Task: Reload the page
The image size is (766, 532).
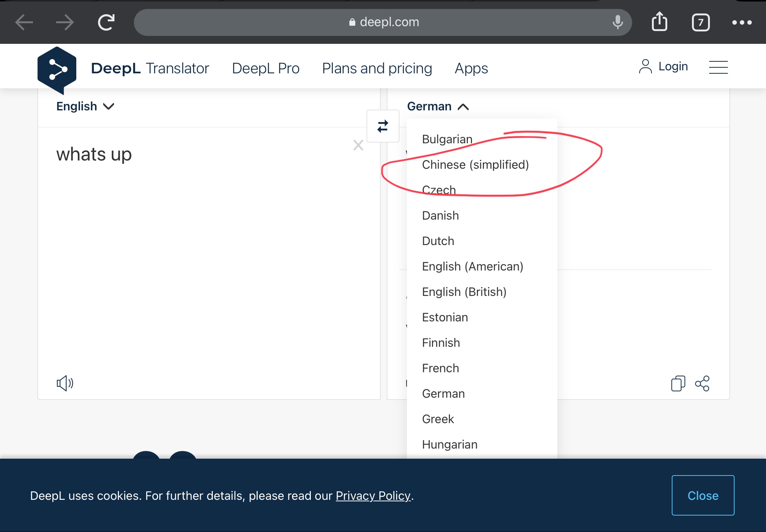Action: tap(106, 22)
